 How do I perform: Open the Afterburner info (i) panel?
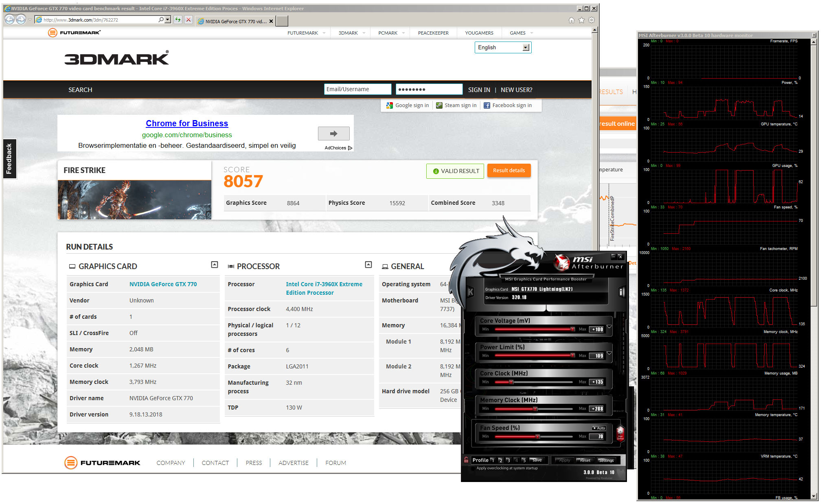click(621, 291)
